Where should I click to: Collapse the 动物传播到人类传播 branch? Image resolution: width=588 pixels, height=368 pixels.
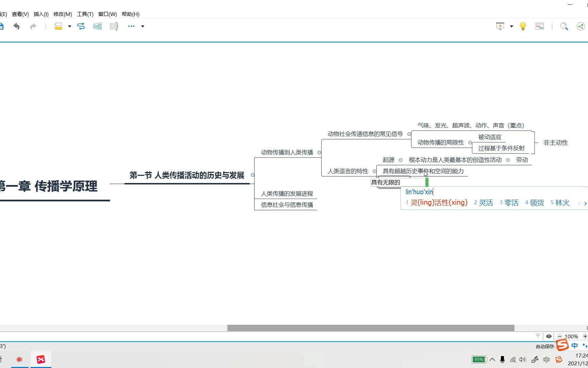point(319,152)
